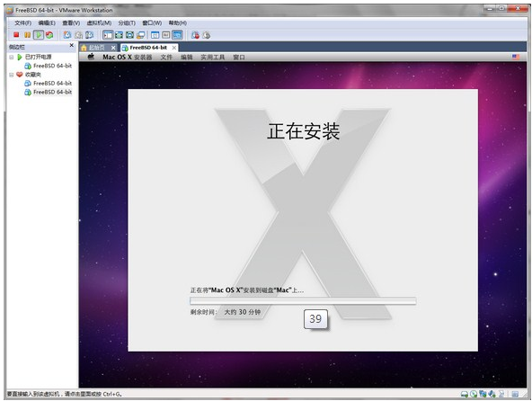
Task: Open the 文件(F) menu in VMware
Action: click(x=22, y=22)
